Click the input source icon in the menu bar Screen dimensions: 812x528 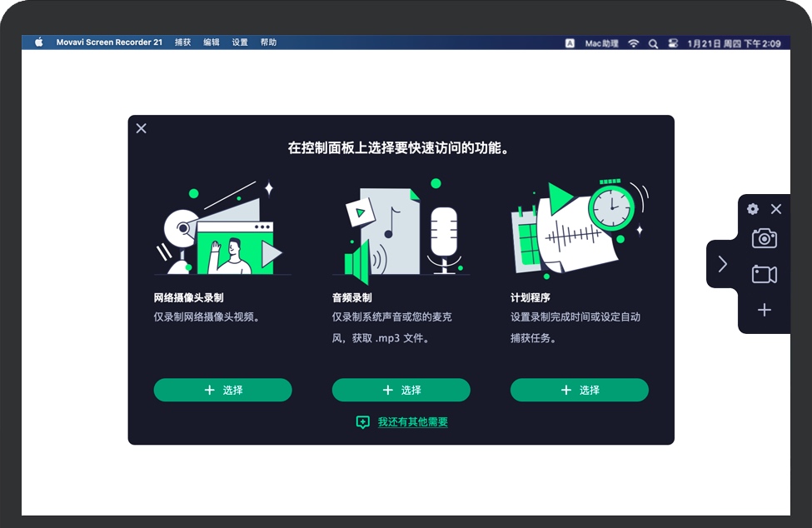(x=570, y=42)
